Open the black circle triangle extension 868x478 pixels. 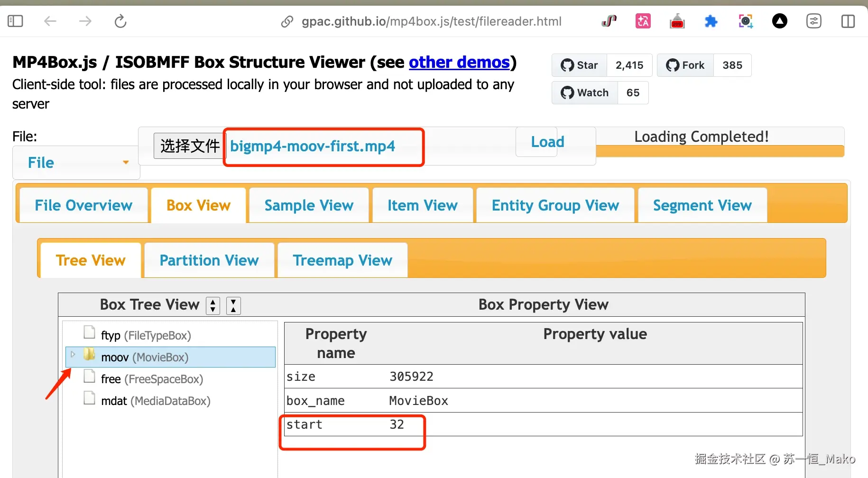pyautogui.click(x=780, y=21)
